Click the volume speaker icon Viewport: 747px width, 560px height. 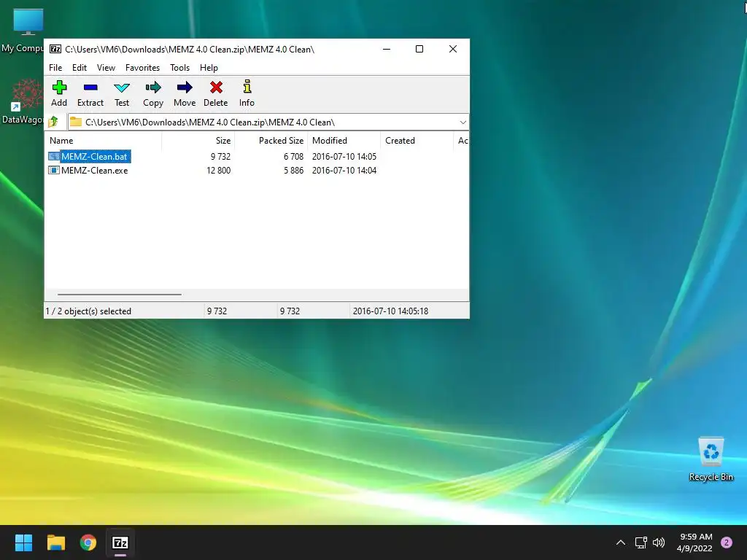659,542
